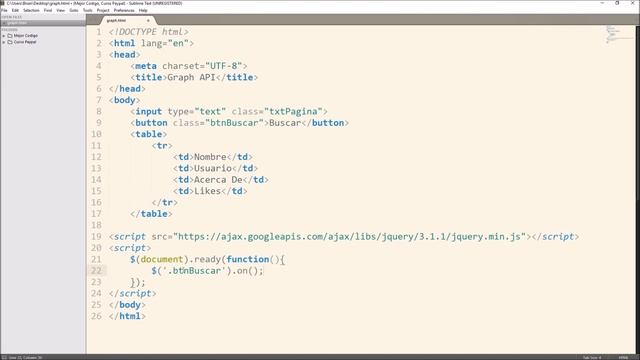Image resolution: width=640 pixels, height=360 pixels.
Task: Open the Selection menu
Action: coord(31,10)
